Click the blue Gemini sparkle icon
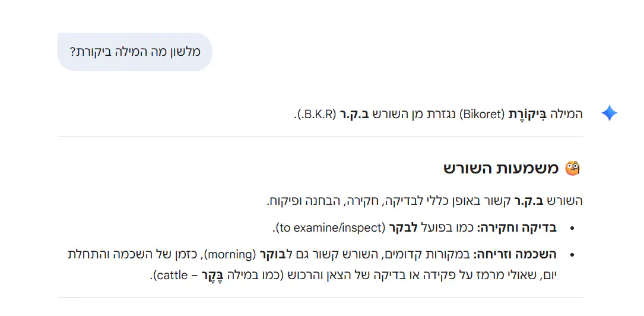644x316 pixels. (x=609, y=113)
